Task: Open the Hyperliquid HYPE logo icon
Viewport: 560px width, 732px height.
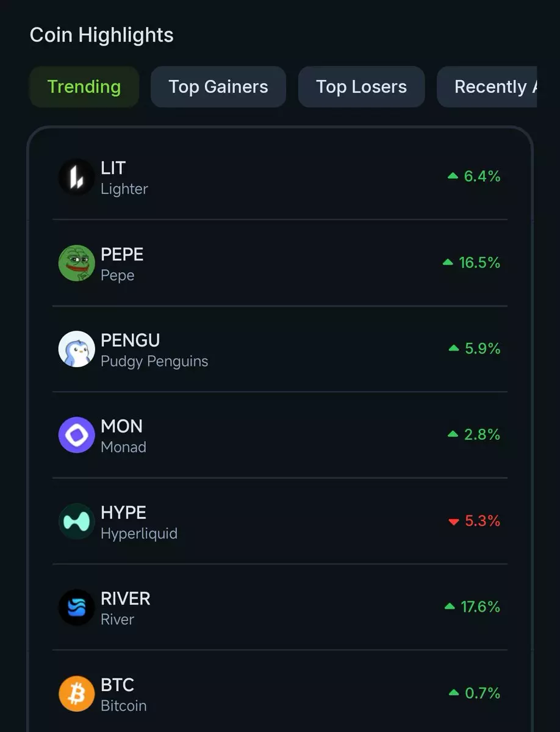Action: click(76, 521)
